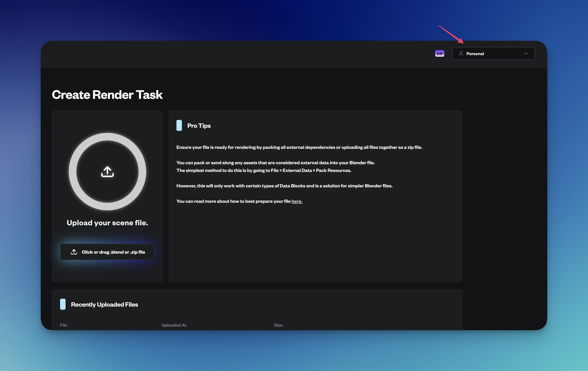
Task: Click the user profile icon beside Personal
Action: coord(461,53)
